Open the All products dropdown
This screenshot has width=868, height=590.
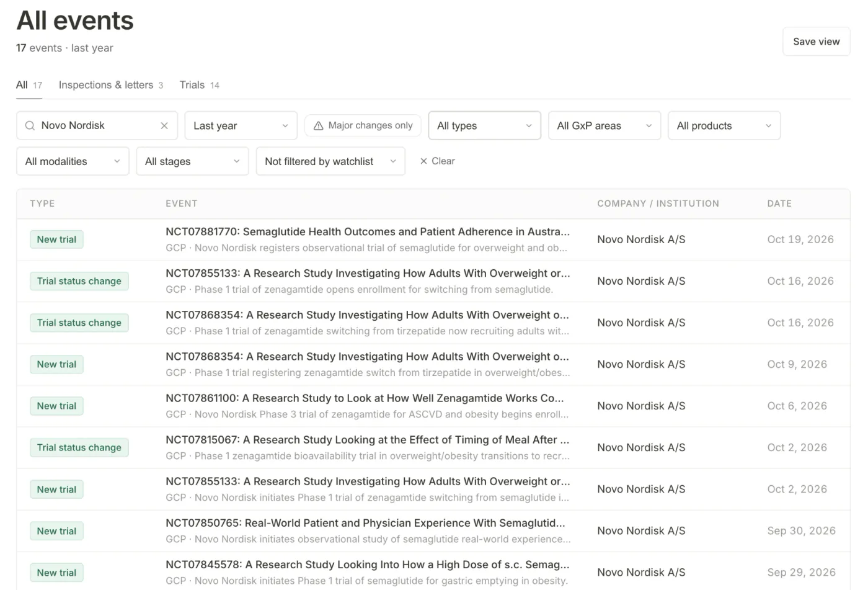[724, 126]
